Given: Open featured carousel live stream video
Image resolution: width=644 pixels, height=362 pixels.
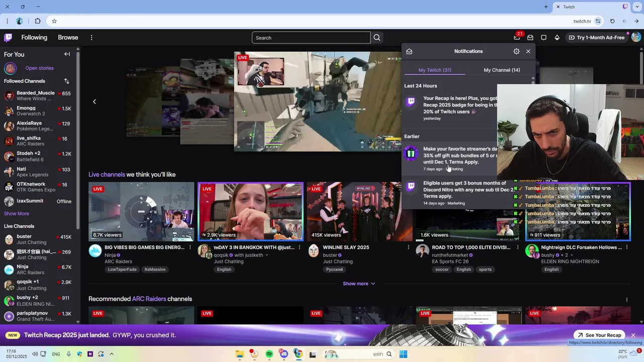Looking at the screenshot, I should (318, 102).
